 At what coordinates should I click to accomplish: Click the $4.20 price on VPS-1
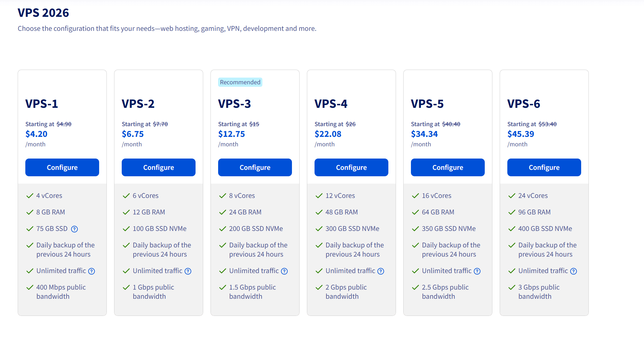36,134
